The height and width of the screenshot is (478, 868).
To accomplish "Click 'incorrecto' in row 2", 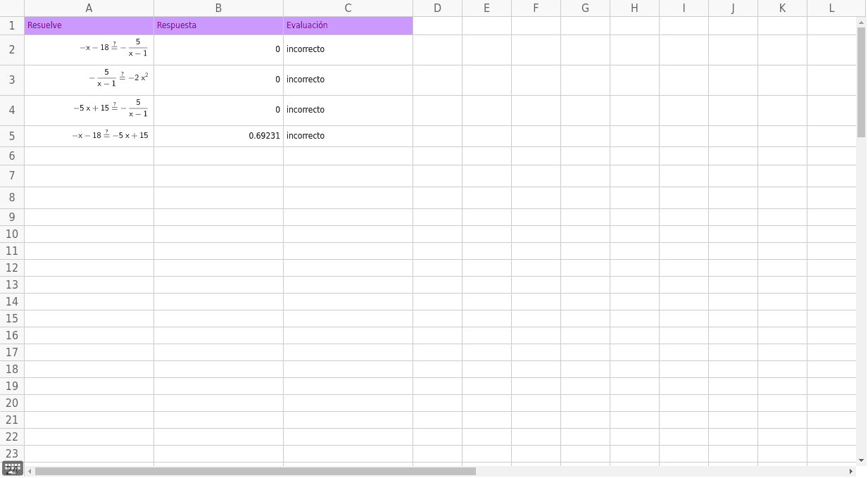I will coord(306,49).
